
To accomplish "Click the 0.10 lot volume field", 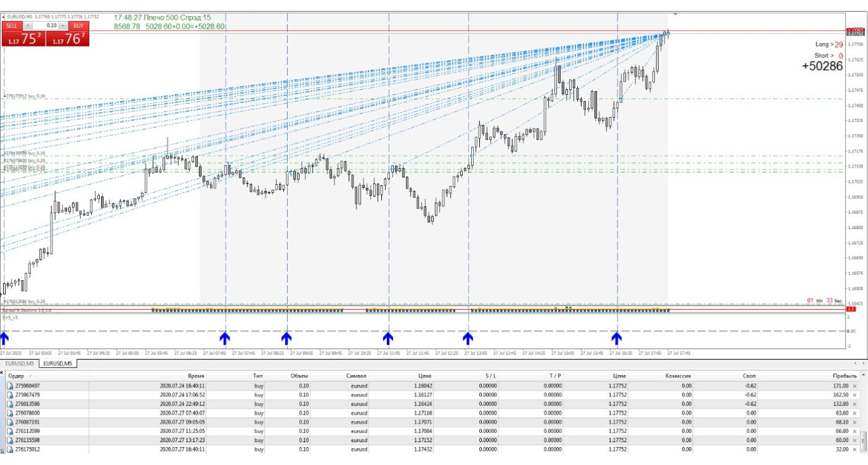I will (46, 25).
